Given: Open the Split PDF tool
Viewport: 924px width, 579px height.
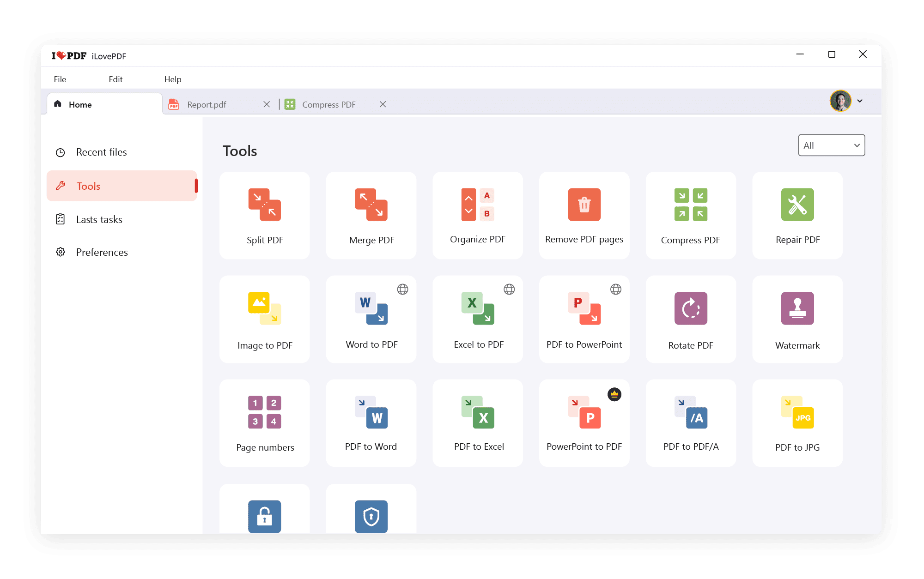Looking at the screenshot, I should coord(264,215).
